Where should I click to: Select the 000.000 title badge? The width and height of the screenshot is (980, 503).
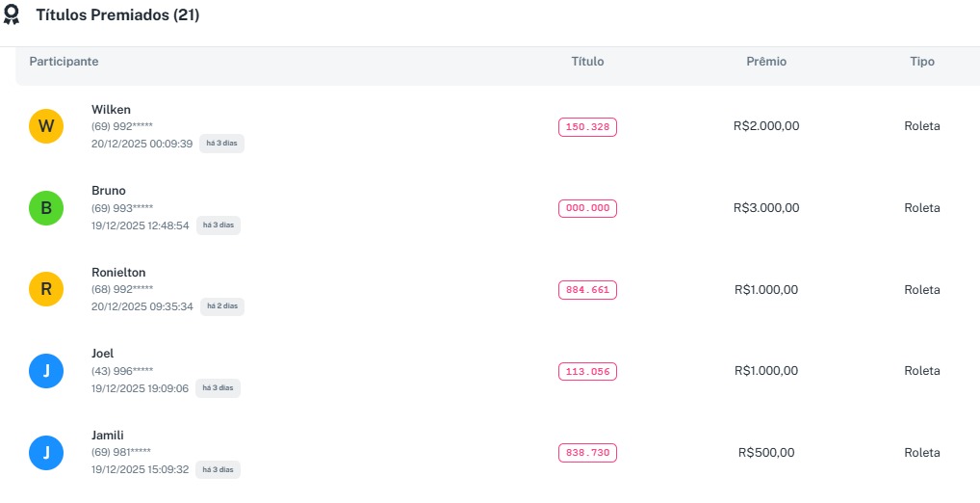(587, 208)
